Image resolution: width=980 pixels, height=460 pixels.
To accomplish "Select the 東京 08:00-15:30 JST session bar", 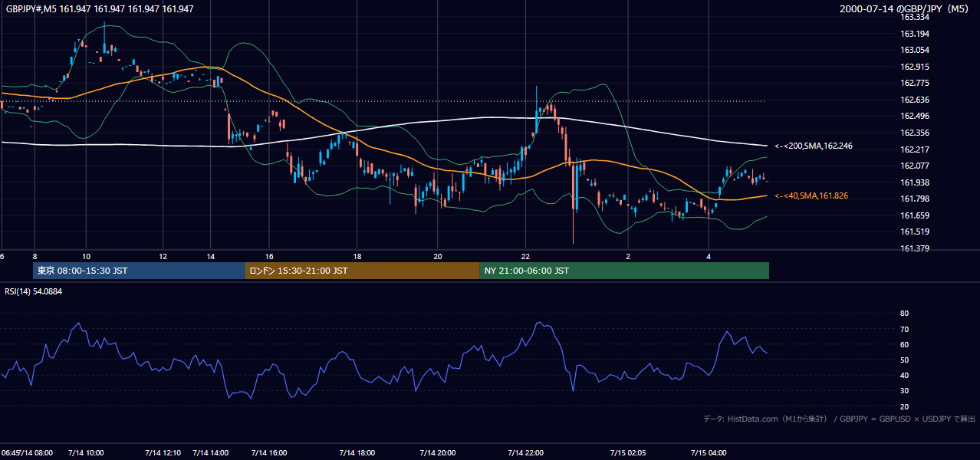I will (x=139, y=271).
